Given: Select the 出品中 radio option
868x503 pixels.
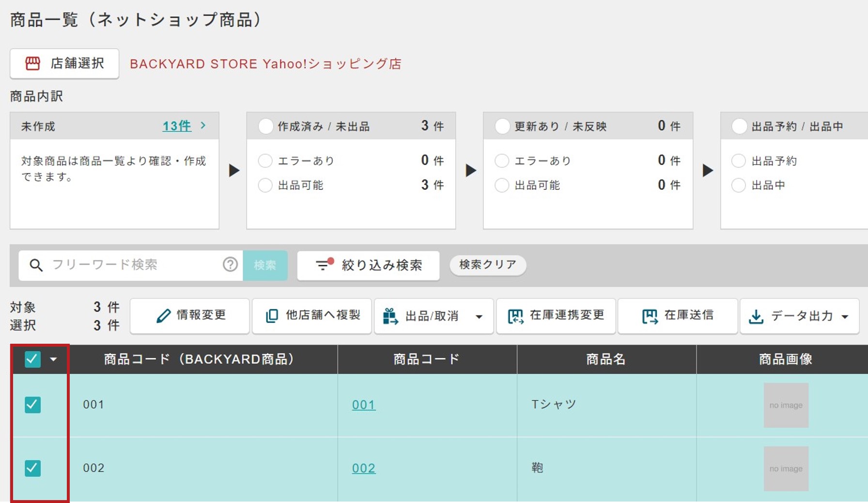Looking at the screenshot, I should tap(739, 185).
